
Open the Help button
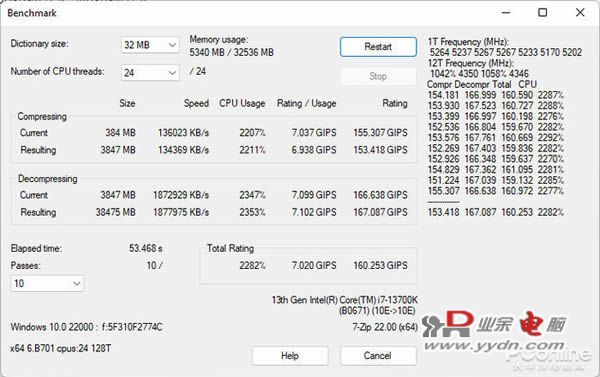tap(290, 356)
